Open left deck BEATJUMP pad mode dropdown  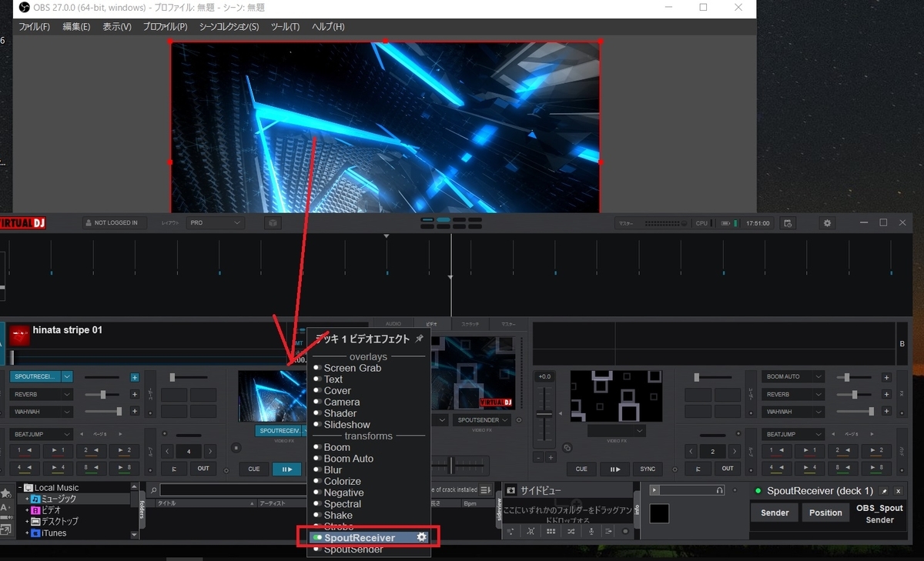(42, 434)
